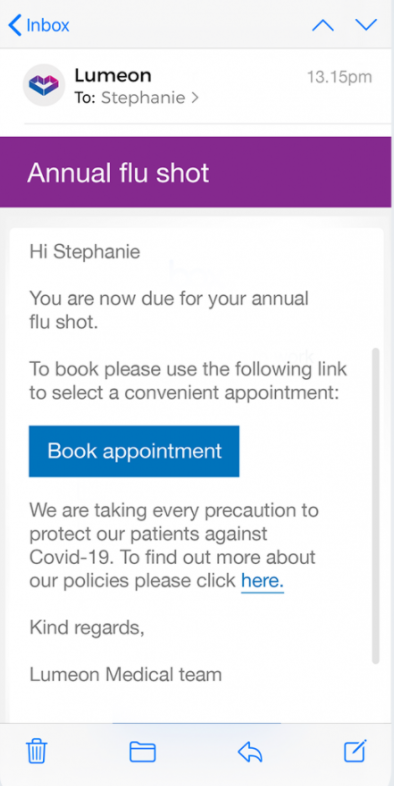Click the email body scrollbar

(x=375, y=505)
